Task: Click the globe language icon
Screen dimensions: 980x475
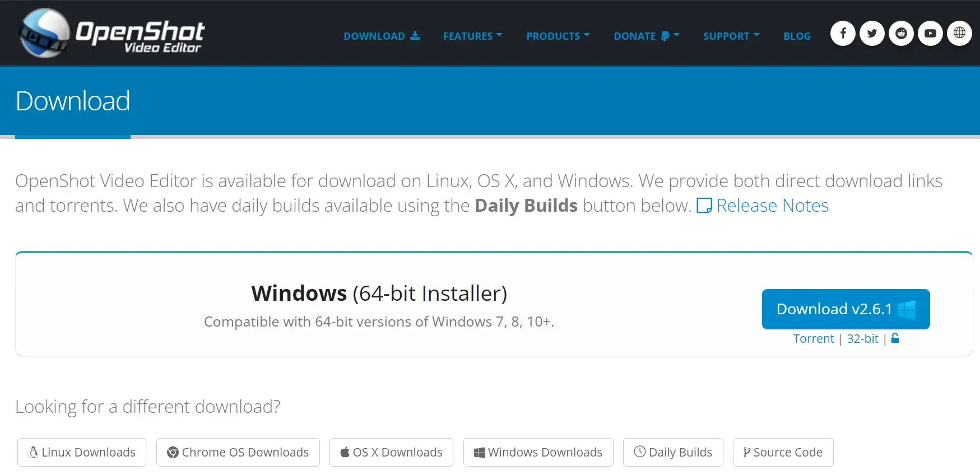Action: [x=959, y=34]
